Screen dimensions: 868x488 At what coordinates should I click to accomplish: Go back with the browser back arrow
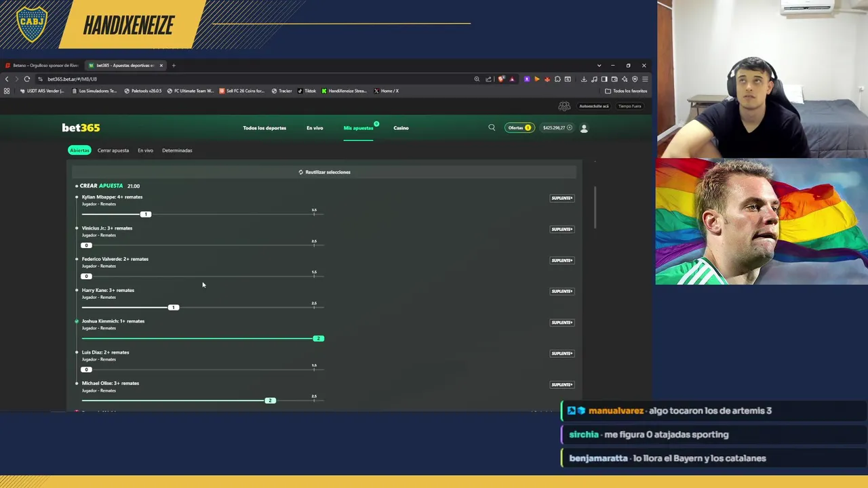coord(7,79)
